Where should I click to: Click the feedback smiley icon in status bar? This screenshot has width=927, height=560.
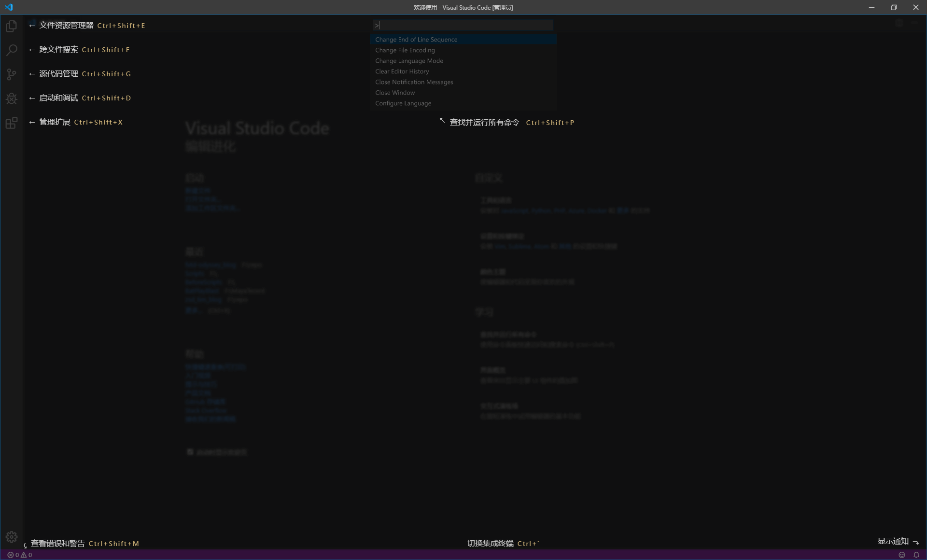coord(901,555)
